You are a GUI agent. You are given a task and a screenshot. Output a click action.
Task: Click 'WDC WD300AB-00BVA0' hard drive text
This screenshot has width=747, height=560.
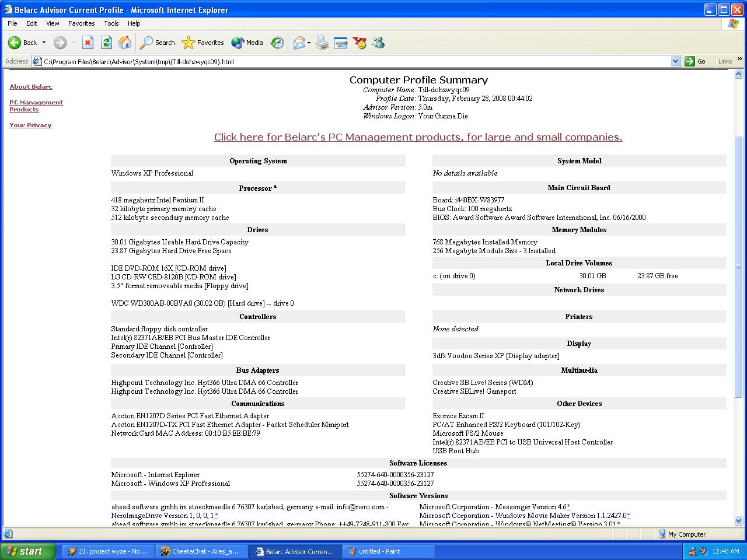[203, 303]
